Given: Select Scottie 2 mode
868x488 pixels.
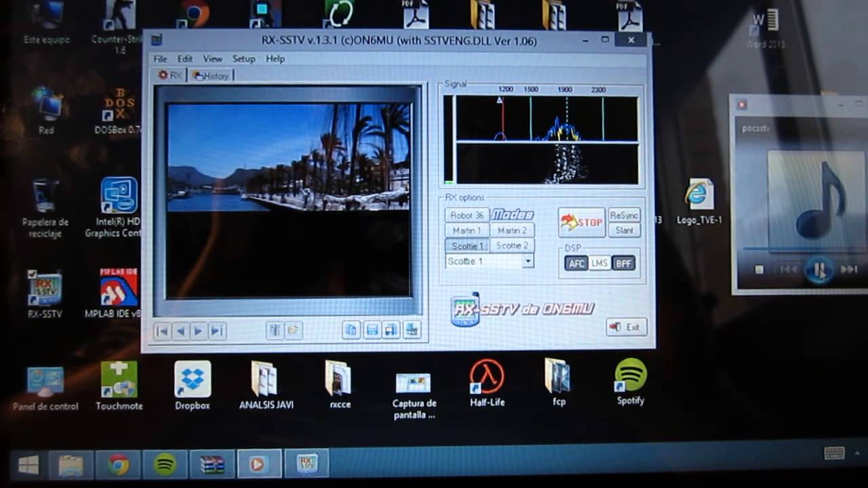Looking at the screenshot, I should coord(512,245).
